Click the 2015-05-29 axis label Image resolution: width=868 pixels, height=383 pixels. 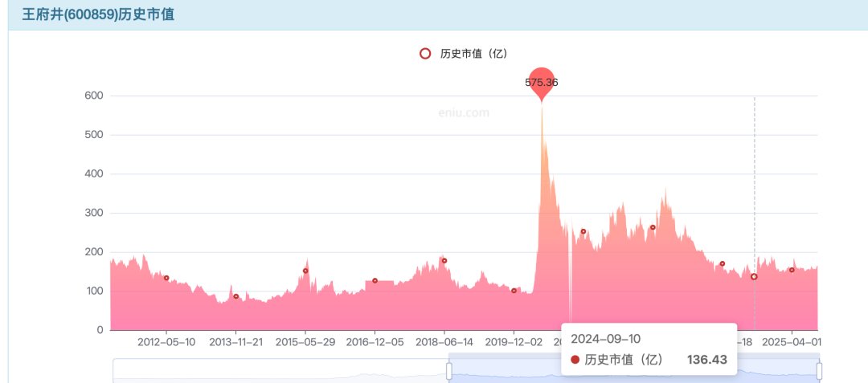point(305,342)
